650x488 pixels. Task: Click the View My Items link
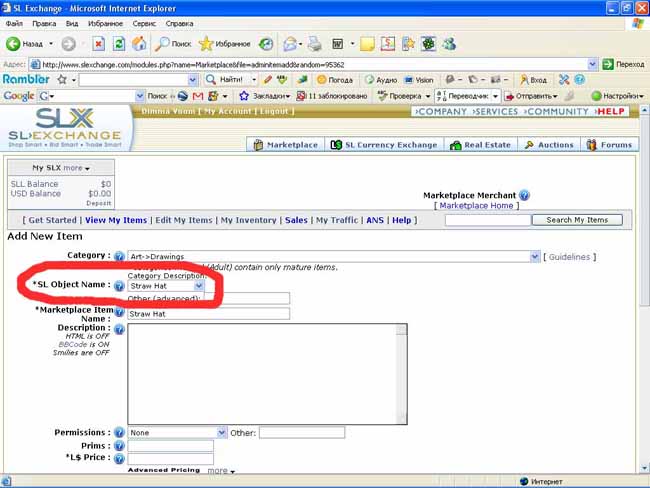(116, 220)
